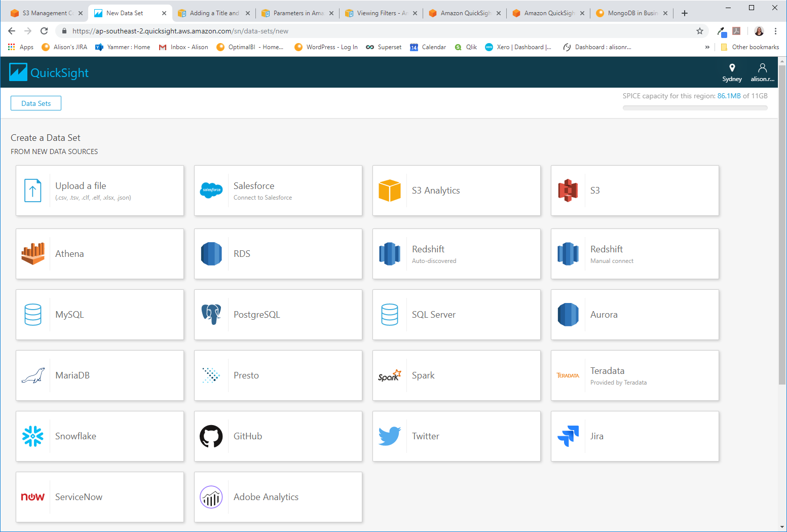Click the Athena data source icon
Image resolution: width=787 pixels, height=532 pixels.
33,254
